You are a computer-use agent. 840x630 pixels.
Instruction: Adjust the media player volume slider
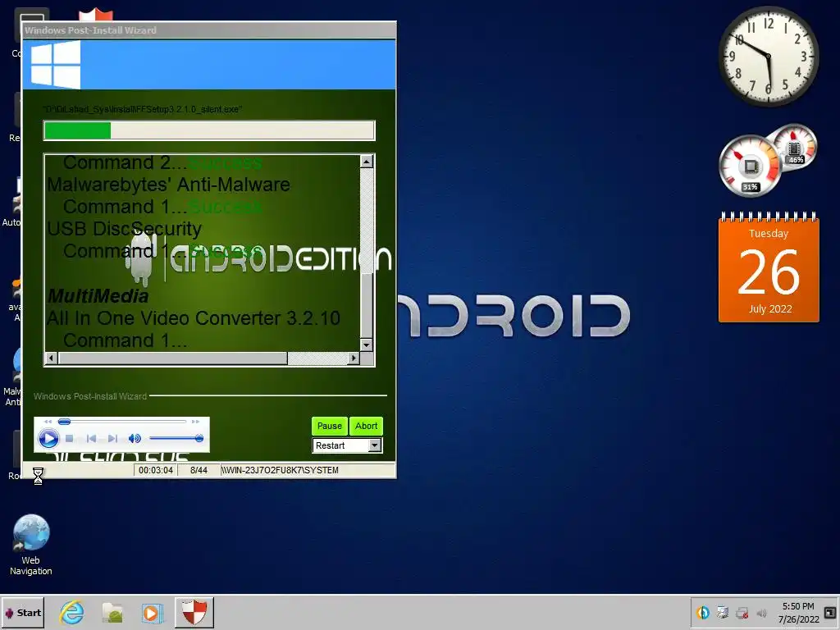176,438
